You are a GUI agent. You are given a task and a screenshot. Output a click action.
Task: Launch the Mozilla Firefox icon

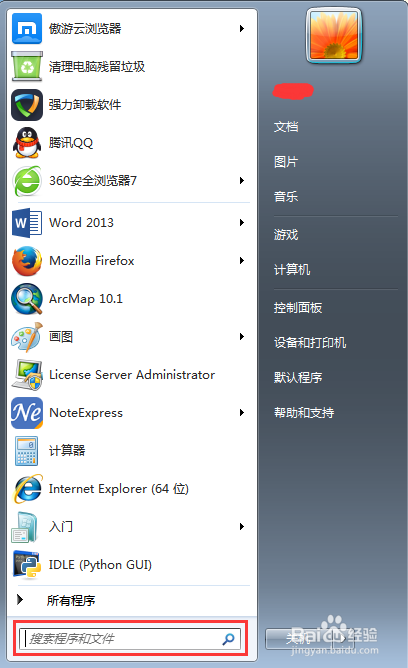[27, 261]
